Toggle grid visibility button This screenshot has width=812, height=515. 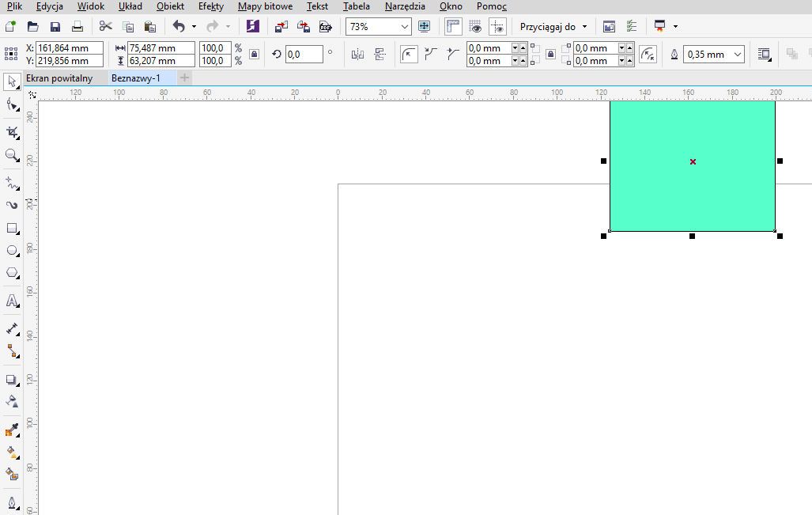pos(475,27)
